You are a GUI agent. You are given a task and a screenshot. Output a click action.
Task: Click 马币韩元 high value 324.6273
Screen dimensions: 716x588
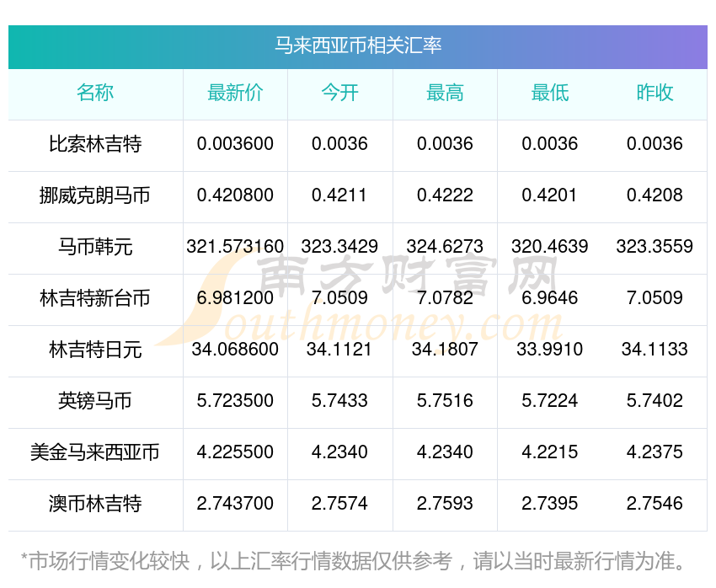(445, 247)
